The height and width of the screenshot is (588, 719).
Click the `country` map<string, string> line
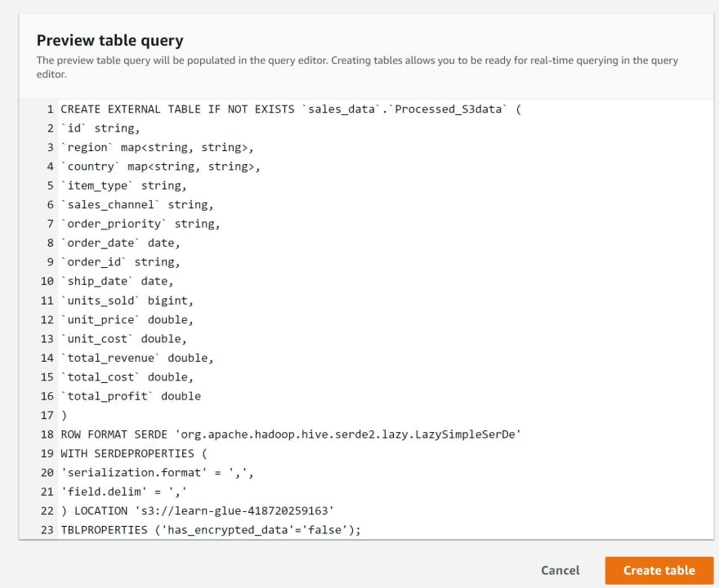[160, 167]
